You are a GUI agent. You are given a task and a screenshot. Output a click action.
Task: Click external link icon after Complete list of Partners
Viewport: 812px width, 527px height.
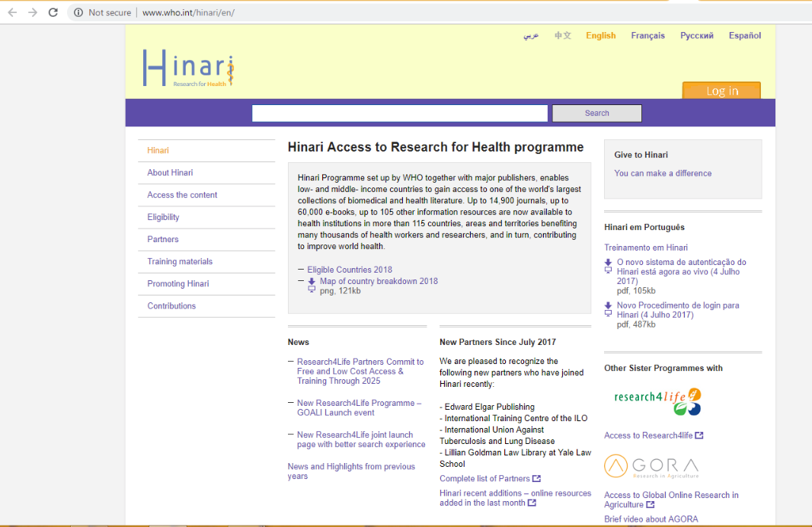(x=536, y=479)
